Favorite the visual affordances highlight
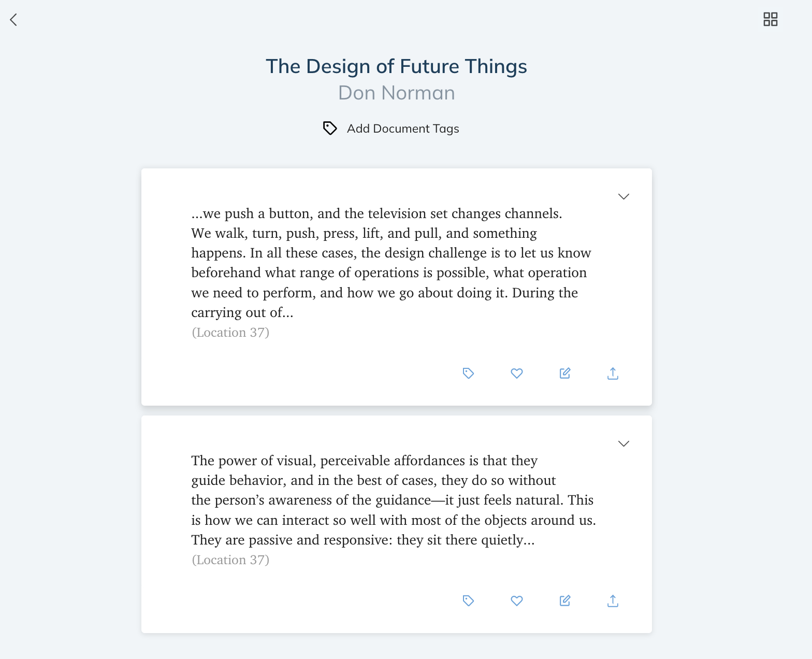This screenshot has height=659, width=812. (516, 600)
